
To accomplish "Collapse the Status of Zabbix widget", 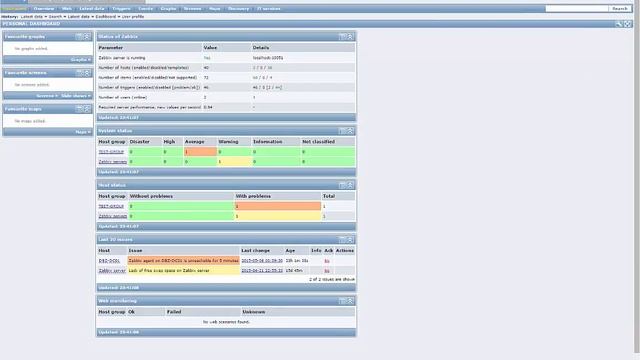I will pos(350,37).
